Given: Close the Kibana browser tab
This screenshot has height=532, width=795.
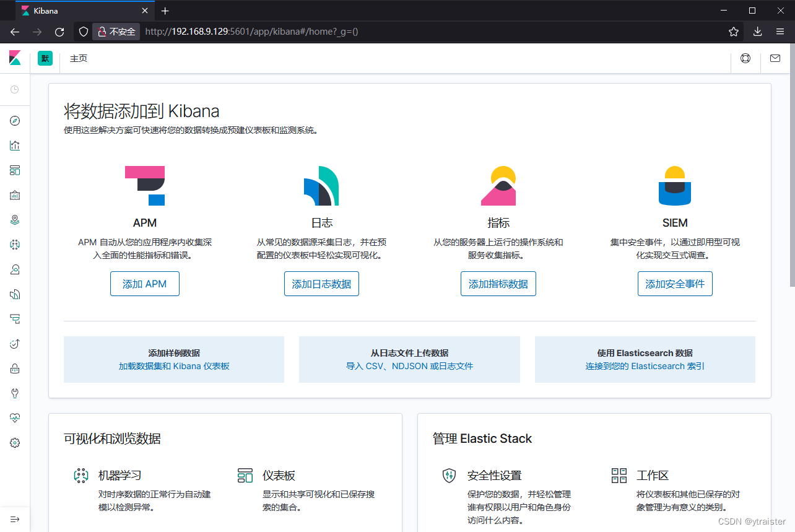Looking at the screenshot, I should pos(145,11).
